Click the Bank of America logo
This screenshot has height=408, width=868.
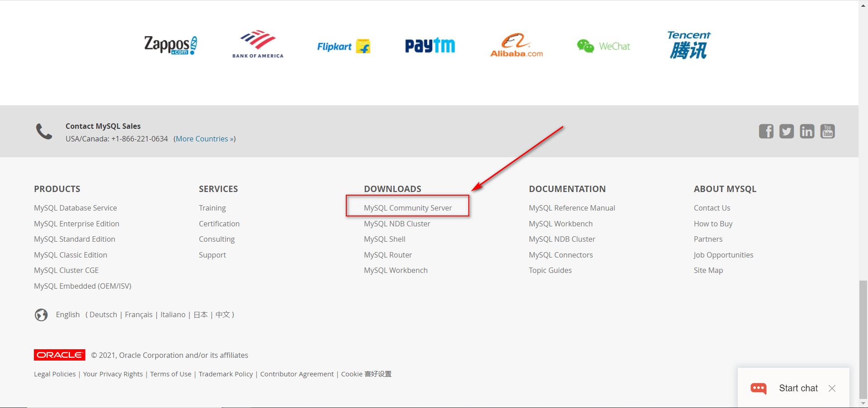tap(258, 44)
